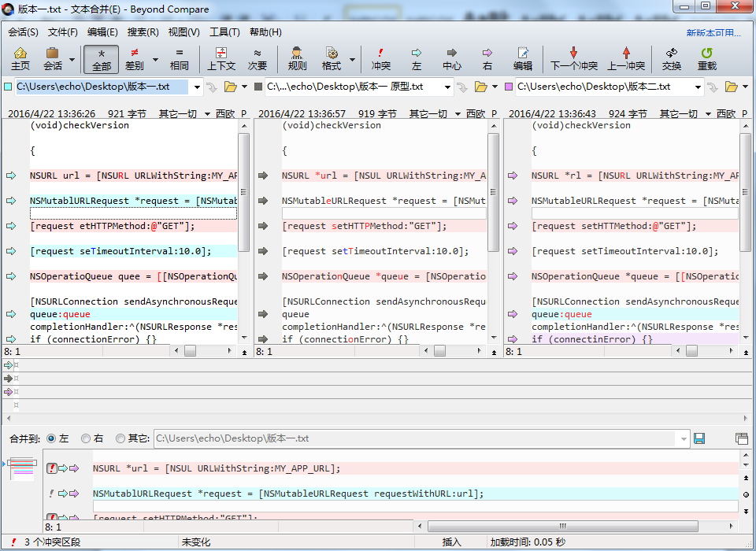756x551 pixels.
Task: Click the 新版本可用 link
Action: coord(713,33)
